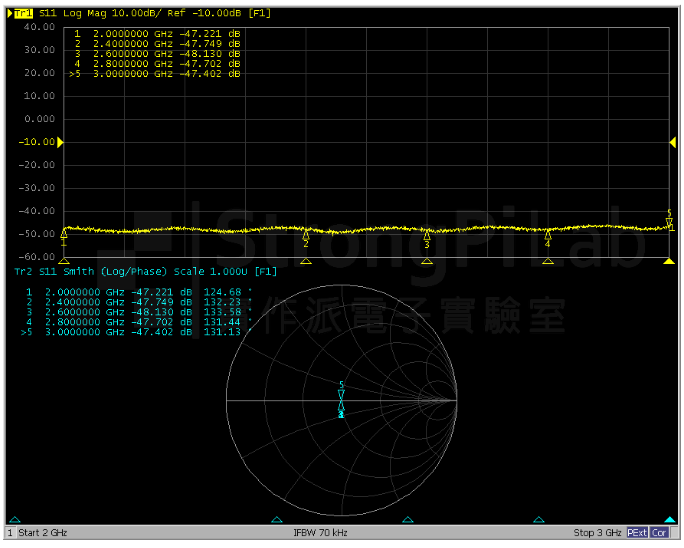Image resolution: width=684 pixels, height=548 pixels.
Task: Click the '-50.00' y-axis scale label
Action: (37, 234)
